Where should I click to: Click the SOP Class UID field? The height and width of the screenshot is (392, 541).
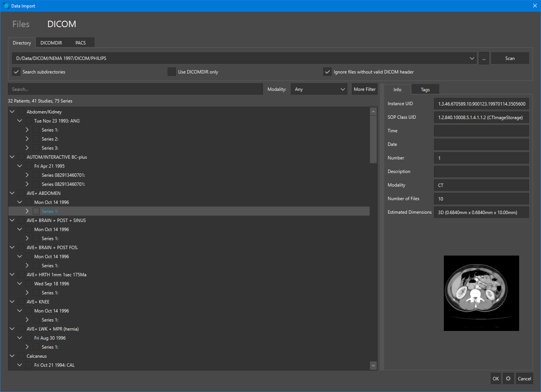click(481, 117)
